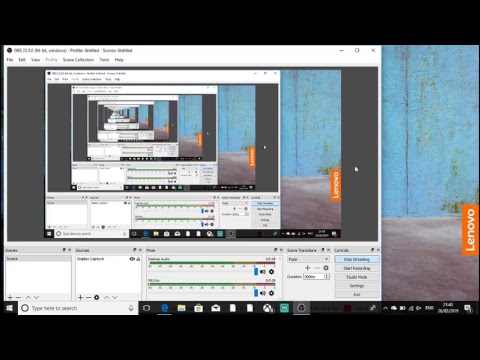
Task: Move Display Capture source up
Action: (x=106, y=297)
